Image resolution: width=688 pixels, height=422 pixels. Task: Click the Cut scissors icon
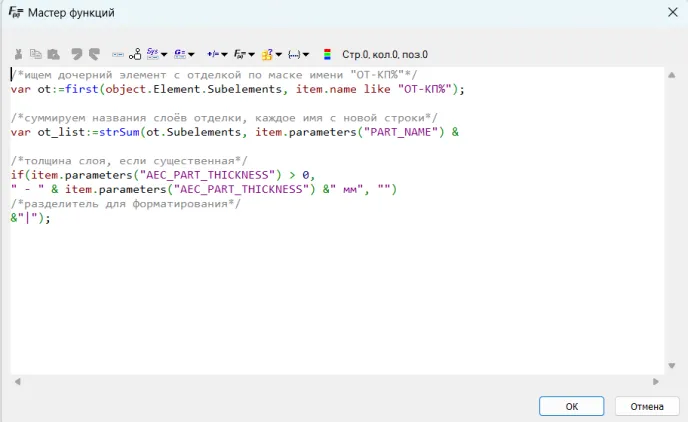click(x=18, y=54)
